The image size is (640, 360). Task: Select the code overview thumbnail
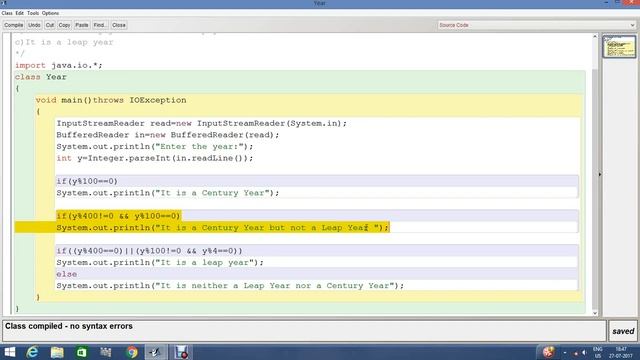[x=619, y=47]
